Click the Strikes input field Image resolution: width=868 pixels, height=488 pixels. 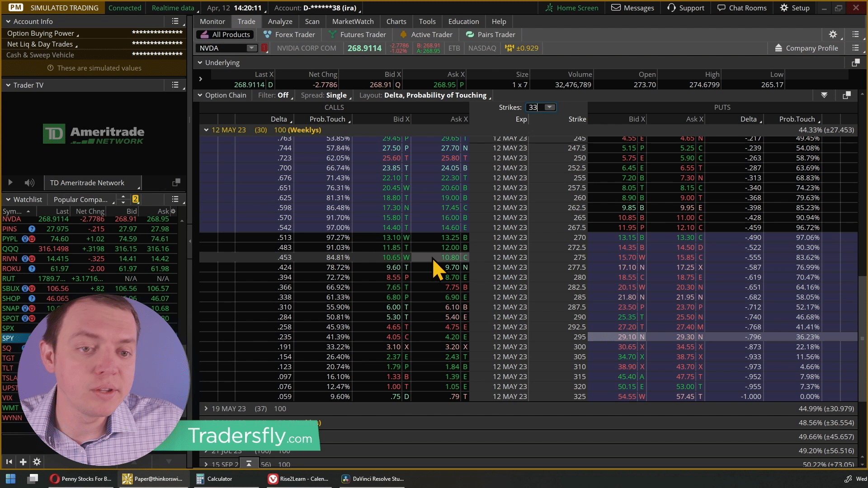[535, 107]
